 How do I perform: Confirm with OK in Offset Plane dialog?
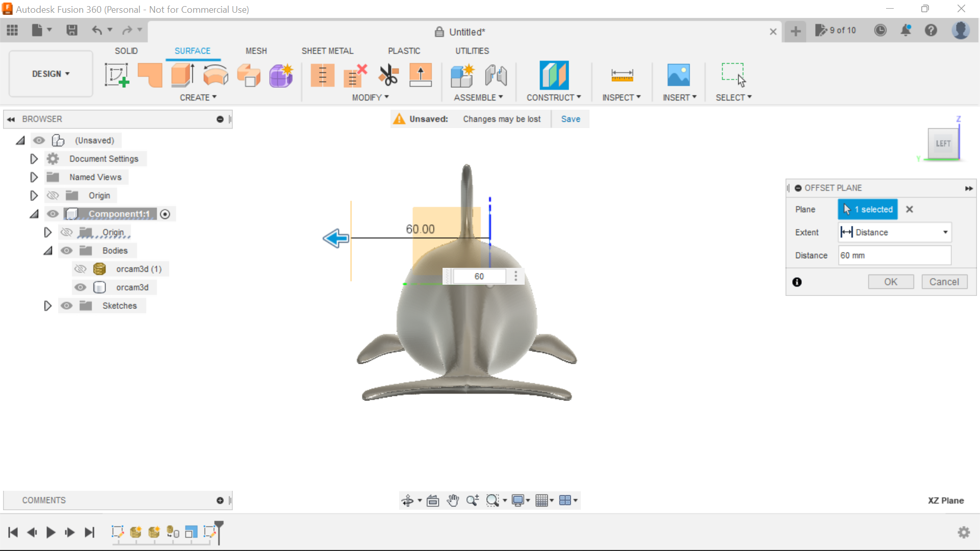[890, 282]
